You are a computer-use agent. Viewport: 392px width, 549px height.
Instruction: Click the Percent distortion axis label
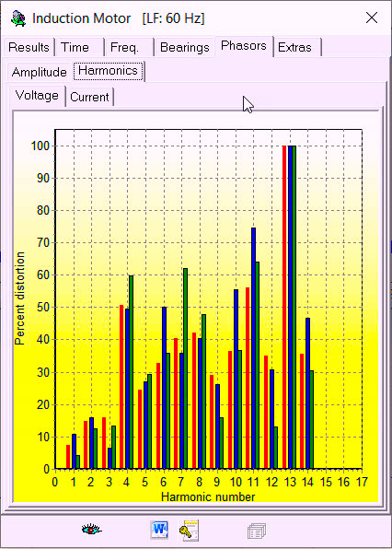(19, 298)
